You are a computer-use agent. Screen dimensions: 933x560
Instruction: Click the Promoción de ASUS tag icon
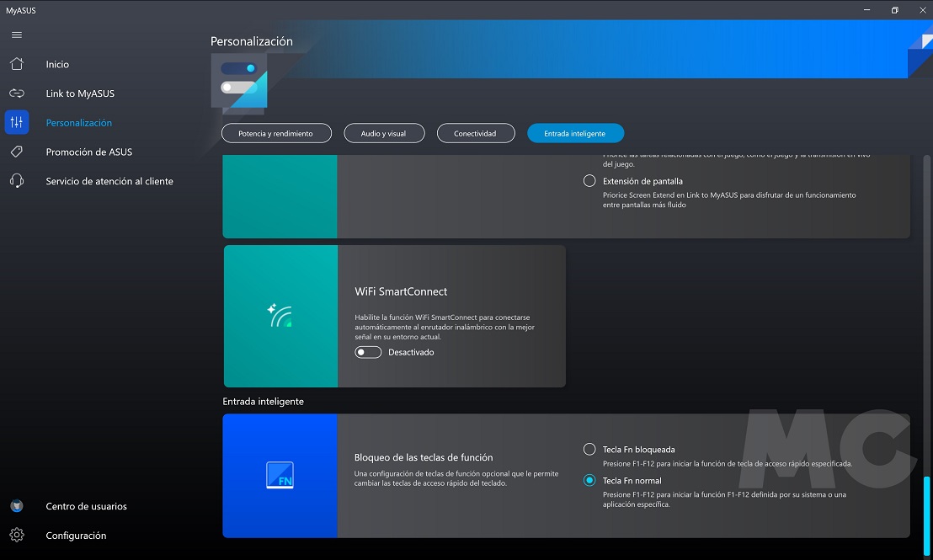click(x=17, y=152)
